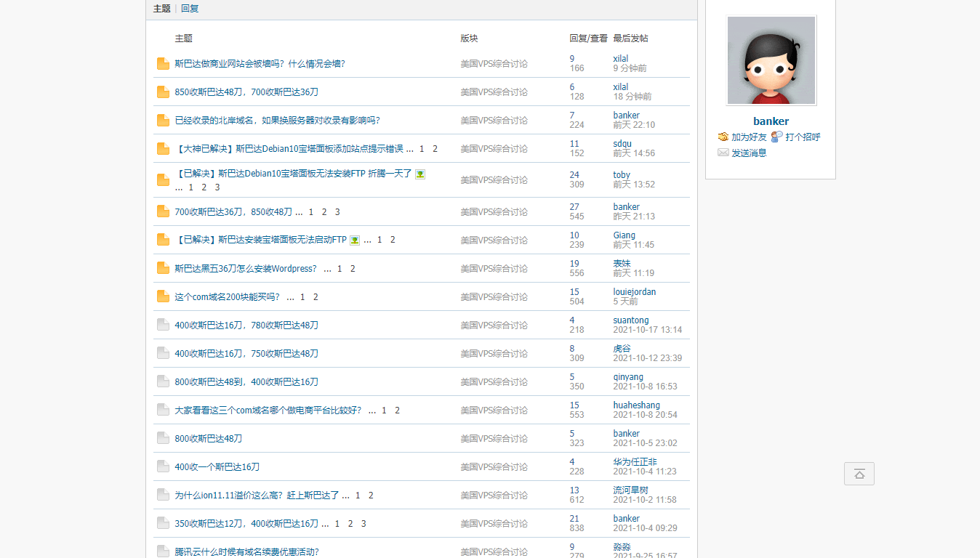Go to page 3 of 700收斯巴达36刀 thread

(x=337, y=212)
